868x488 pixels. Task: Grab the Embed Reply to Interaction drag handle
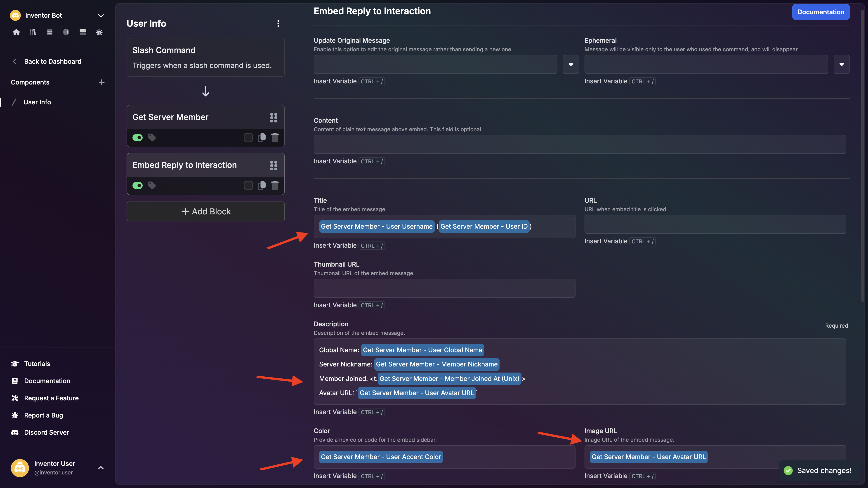(x=274, y=165)
